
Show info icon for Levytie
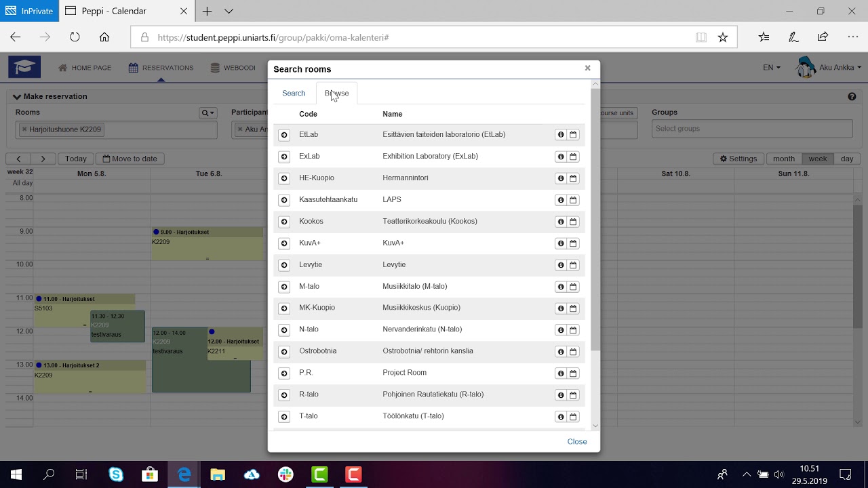[x=561, y=265]
